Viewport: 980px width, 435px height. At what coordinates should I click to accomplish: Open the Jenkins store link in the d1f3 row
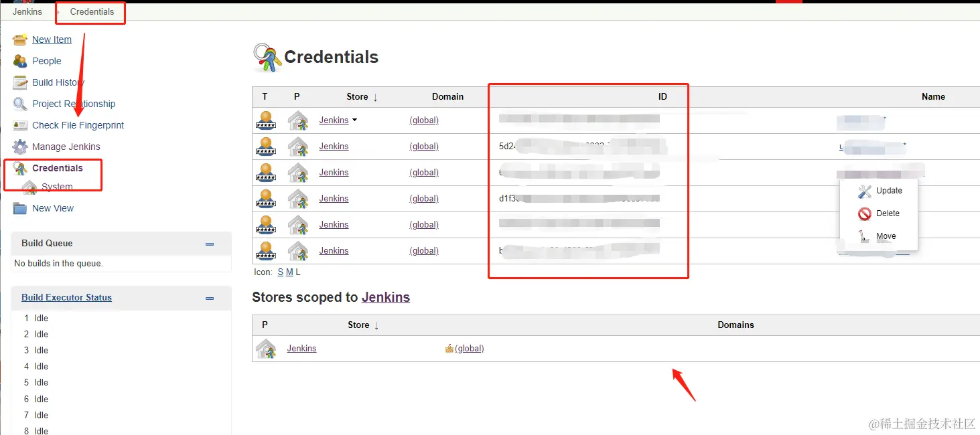tap(334, 199)
